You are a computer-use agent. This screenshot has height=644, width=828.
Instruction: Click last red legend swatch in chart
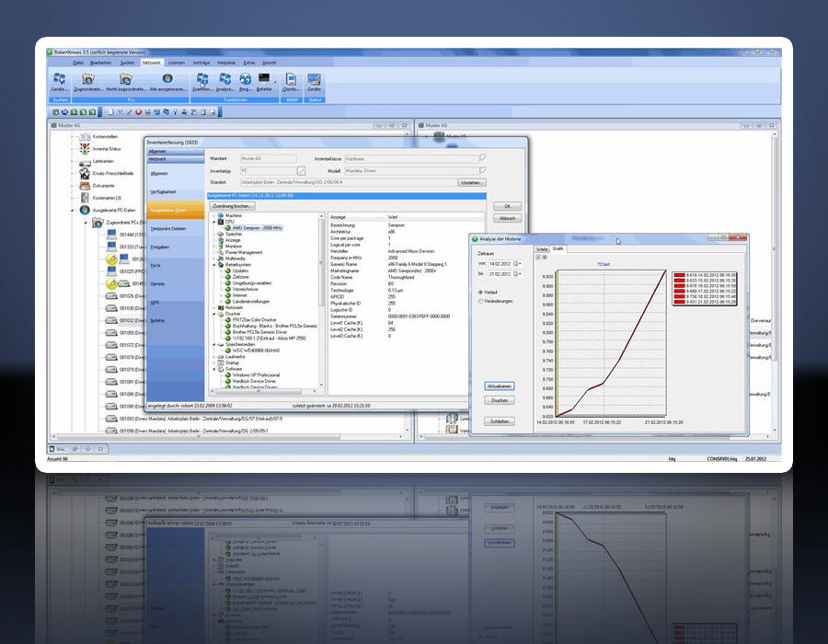click(x=679, y=302)
